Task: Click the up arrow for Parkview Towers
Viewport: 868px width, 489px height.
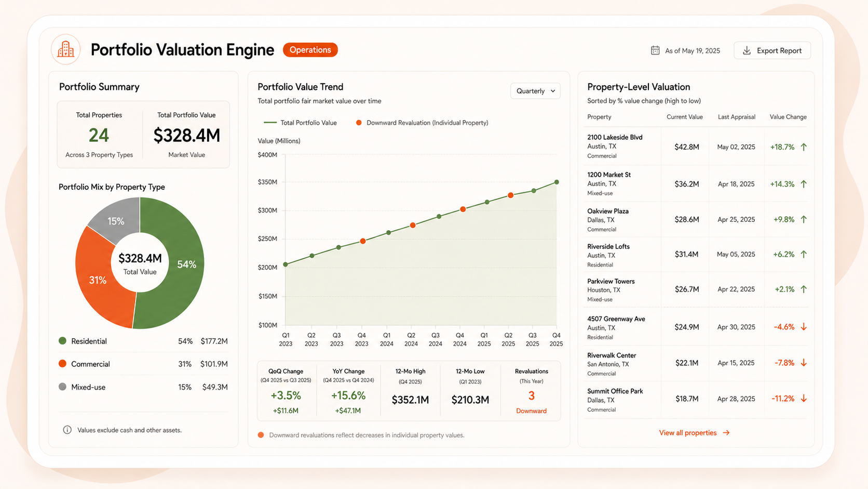Action: [x=804, y=289]
